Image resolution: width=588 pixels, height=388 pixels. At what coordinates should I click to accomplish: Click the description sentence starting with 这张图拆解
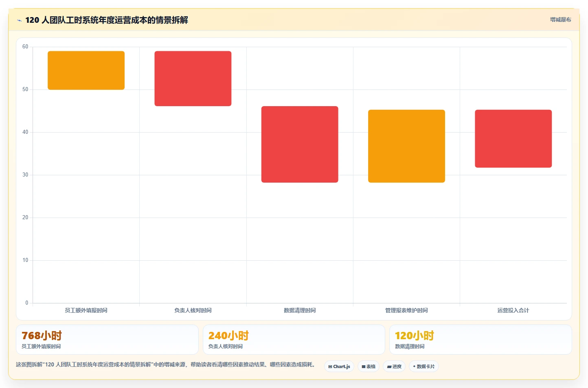tap(166, 364)
